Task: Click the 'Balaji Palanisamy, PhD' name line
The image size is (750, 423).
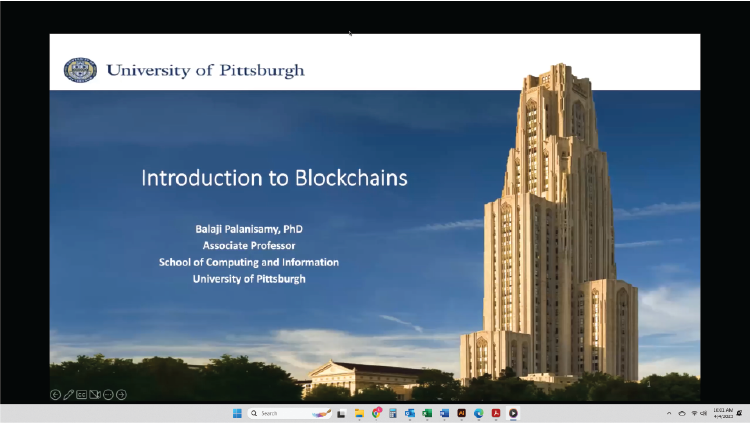Action: [x=249, y=229]
